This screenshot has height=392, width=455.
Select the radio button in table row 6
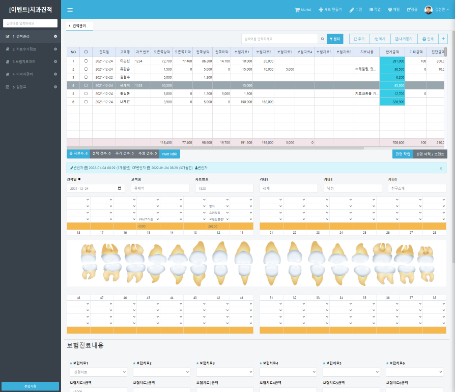coord(86,102)
